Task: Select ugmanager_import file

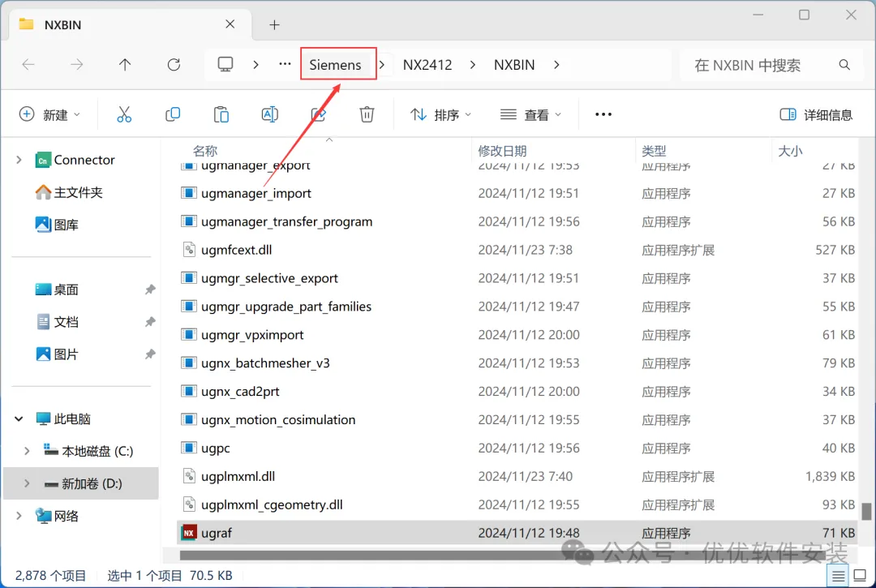Action: click(517, 193)
